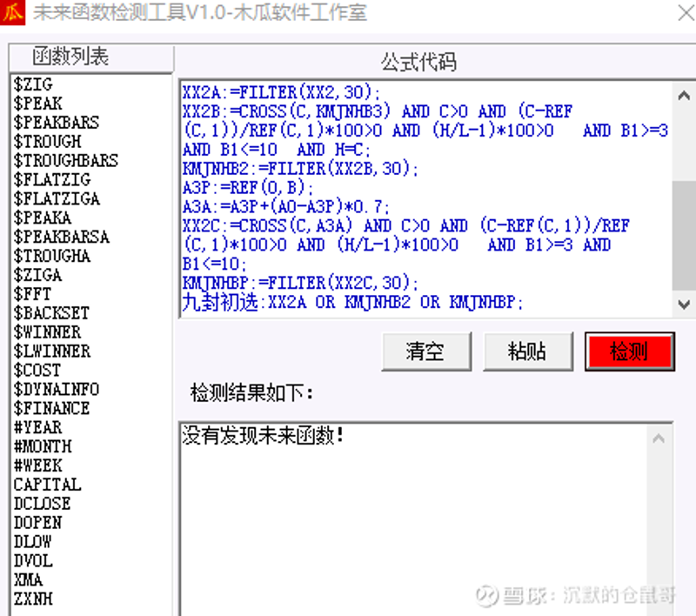
Task: Select XMA in the function list
Action: (x=29, y=580)
